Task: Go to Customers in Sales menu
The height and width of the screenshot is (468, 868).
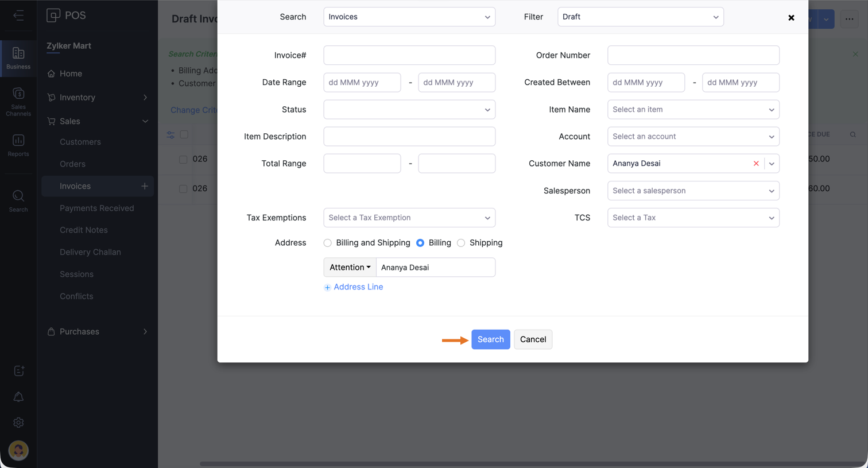Action: click(x=80, y=142)
